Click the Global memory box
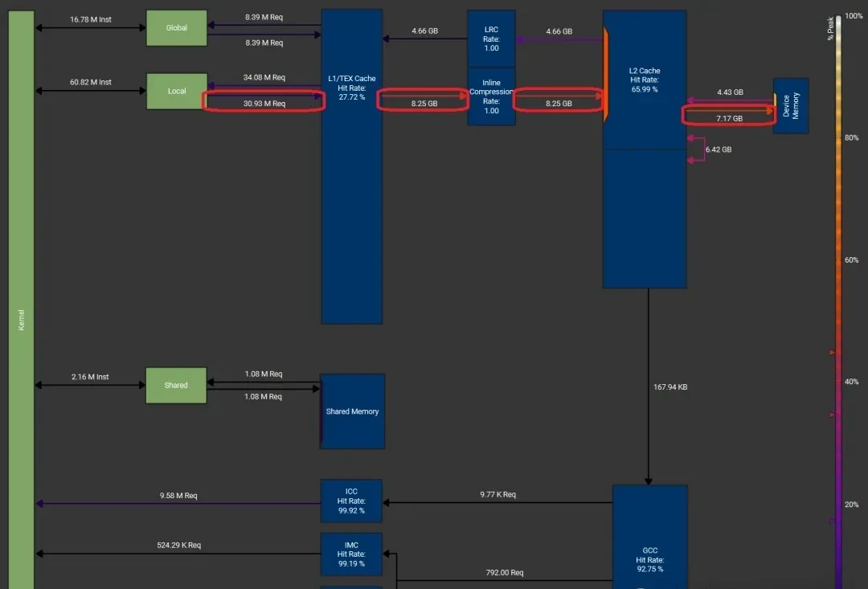868x589 pixels. point(177,27)
